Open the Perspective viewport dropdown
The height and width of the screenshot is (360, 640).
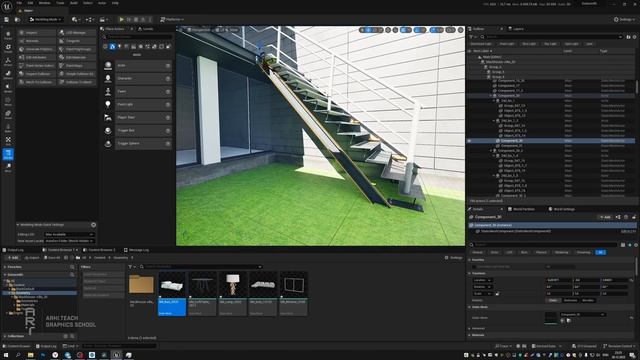[198, 30]
